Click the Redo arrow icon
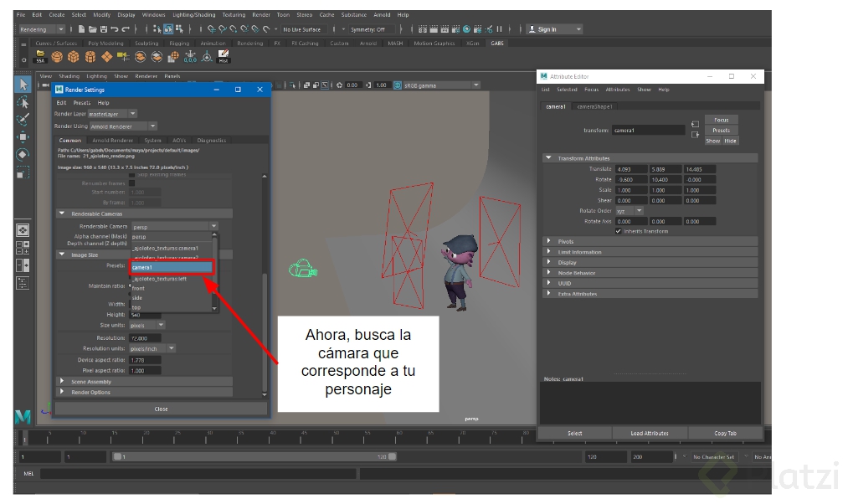 coord(126,29)
